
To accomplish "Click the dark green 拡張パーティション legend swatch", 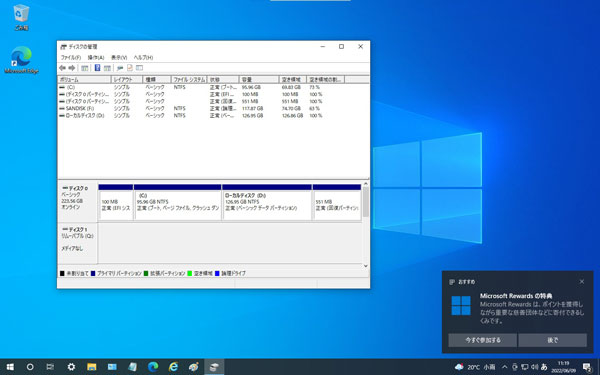I will (146, 273).
